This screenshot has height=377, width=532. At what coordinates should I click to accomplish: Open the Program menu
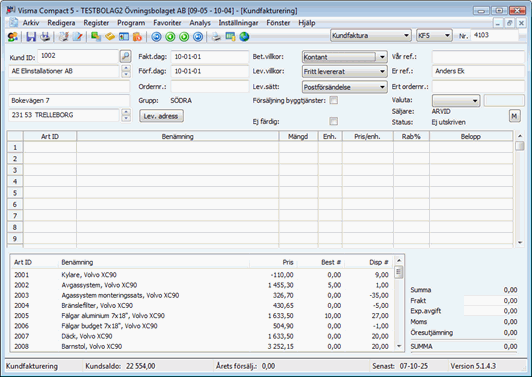(131, 23)
